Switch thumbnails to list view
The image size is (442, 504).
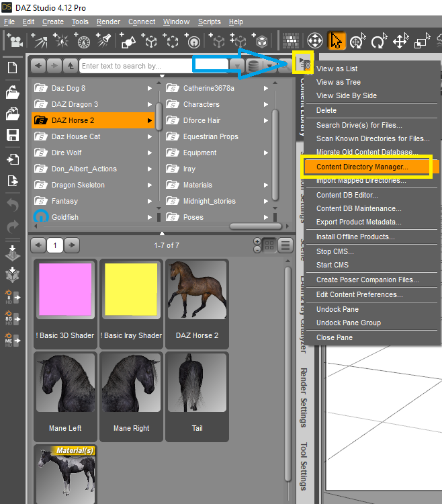[x=285, y=245]
